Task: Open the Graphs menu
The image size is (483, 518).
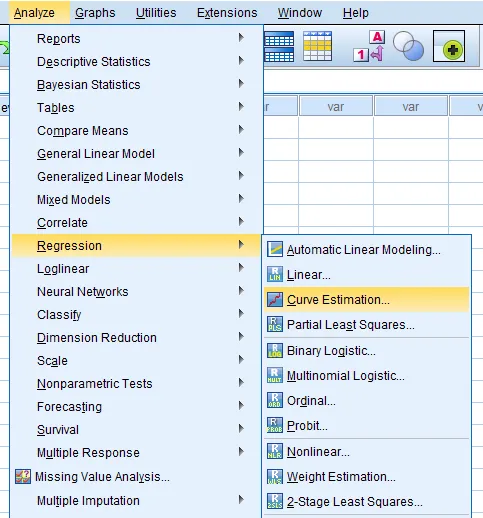Action: [95, 13]
